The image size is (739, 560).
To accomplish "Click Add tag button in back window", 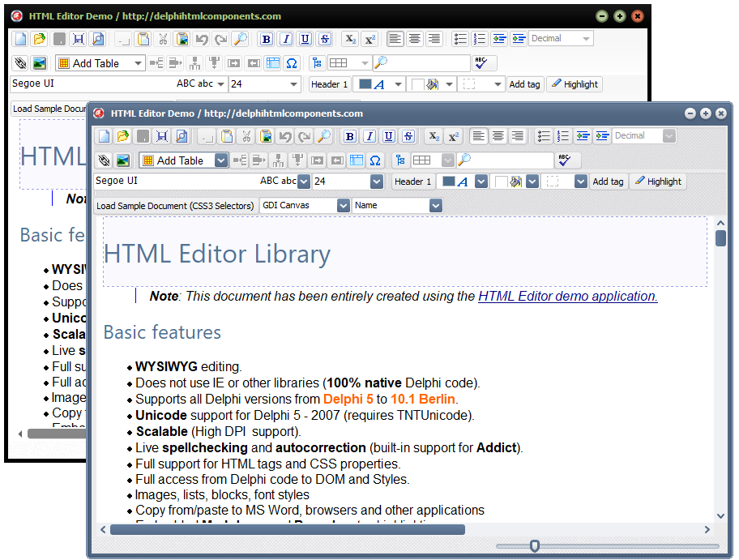I will pyautogui.click(x=524, y=84).
